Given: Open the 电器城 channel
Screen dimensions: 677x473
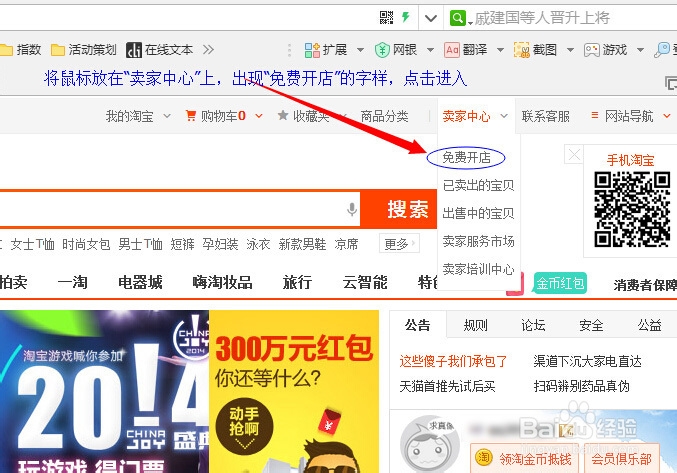Looking at the screenshot, I should tap(140, 283).
